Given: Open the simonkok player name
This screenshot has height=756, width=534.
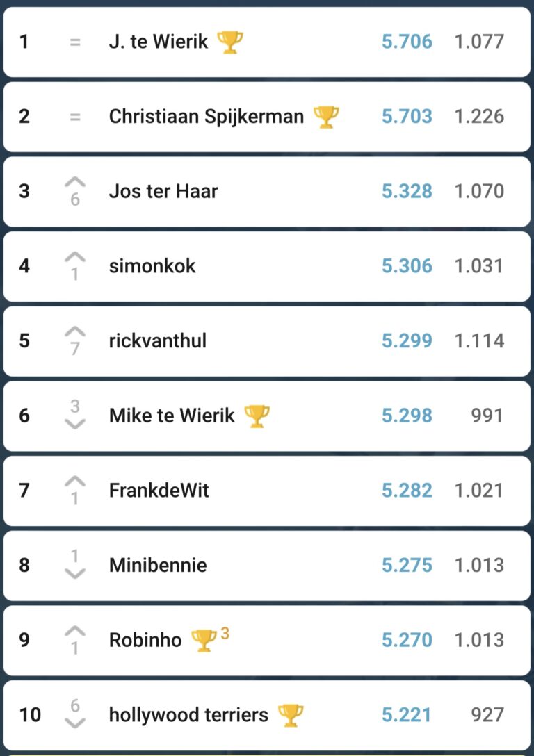Looking at the screenshot, I should click(x=152, y=266).
